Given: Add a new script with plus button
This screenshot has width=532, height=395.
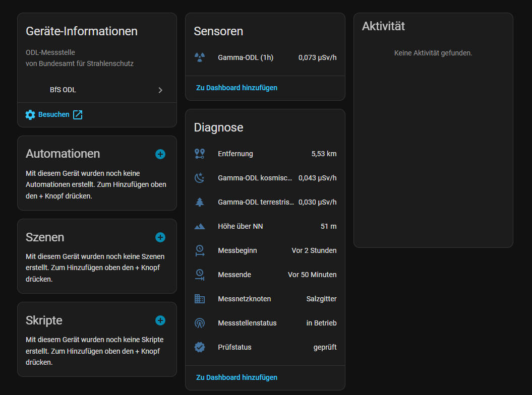Looking at the screenshot, I should pyautogui.click(x=160, y=320).
